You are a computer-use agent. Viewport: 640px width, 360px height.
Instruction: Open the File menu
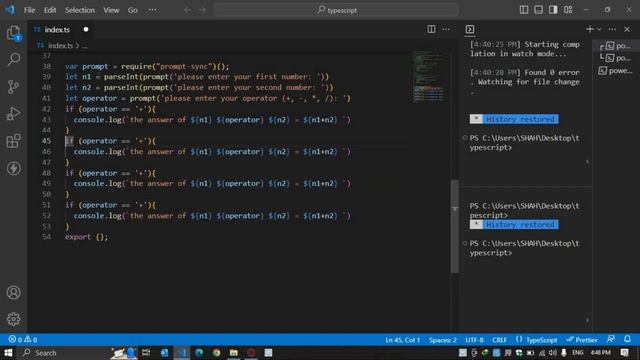coord(29,10)
